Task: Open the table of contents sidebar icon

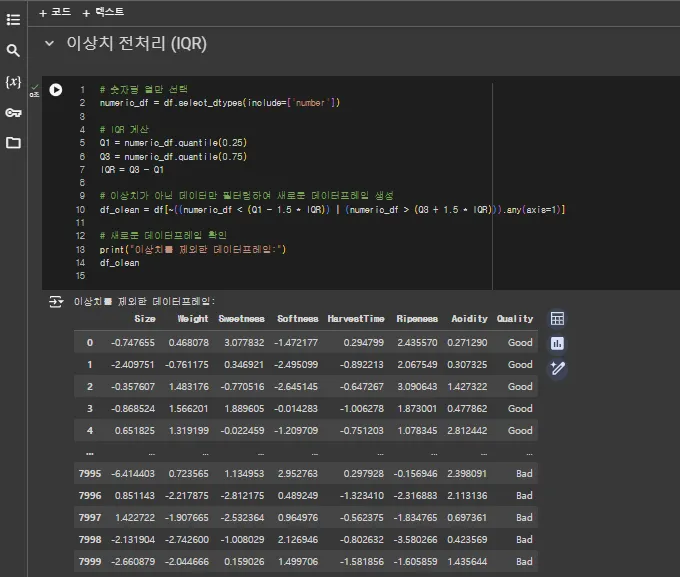Action: coord(13,20)
